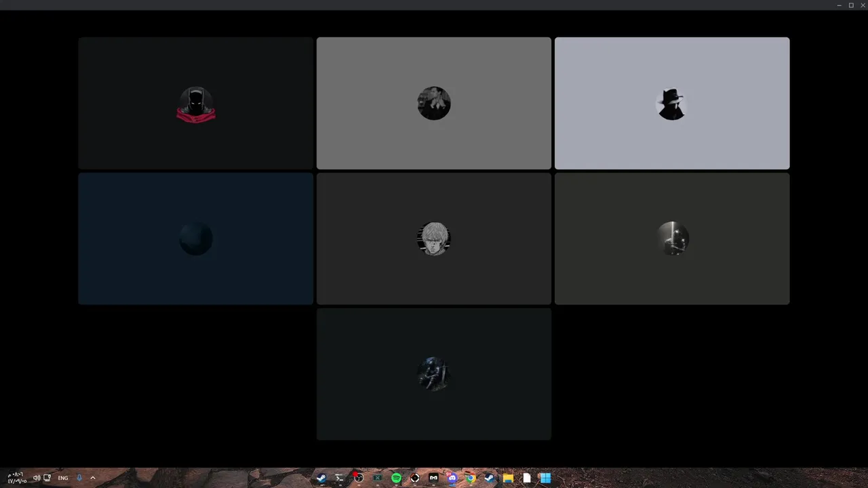Open the white document icon in taskbar

pyautogui.click(x=527, y=478)
